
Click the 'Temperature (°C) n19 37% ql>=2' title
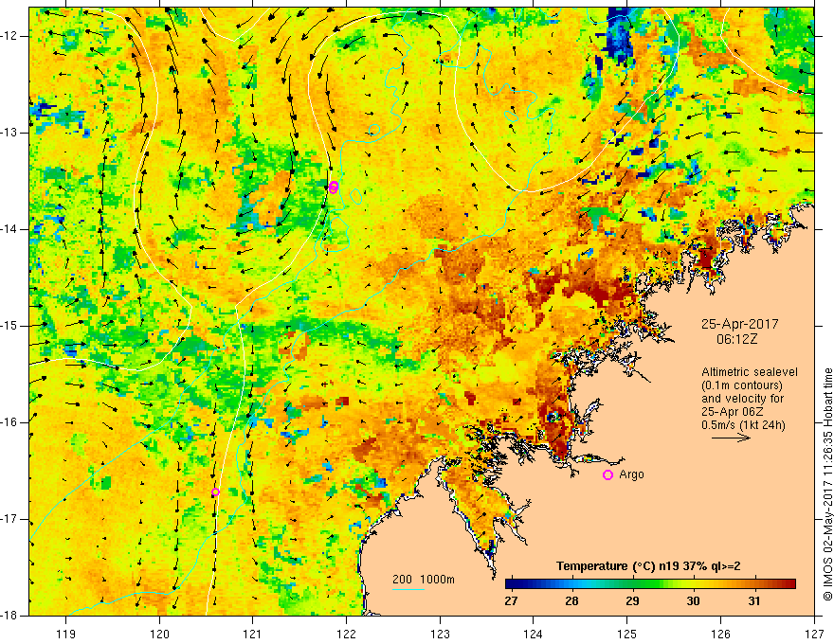648,566
